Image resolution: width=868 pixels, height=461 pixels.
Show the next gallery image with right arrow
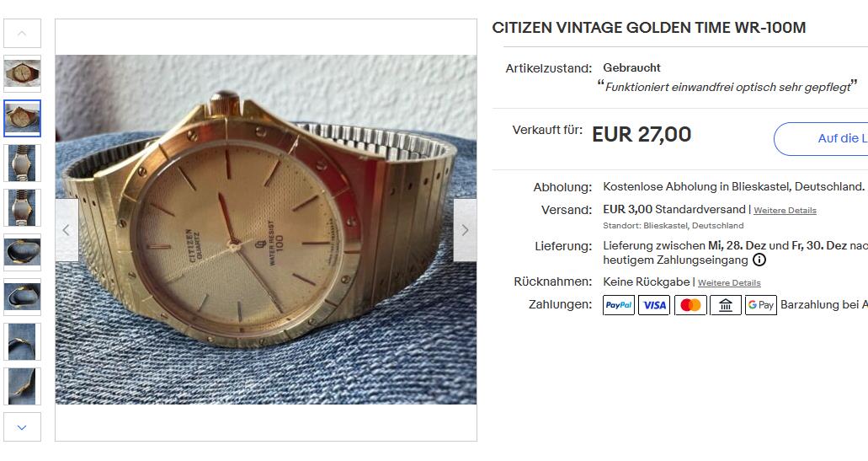point(465,230)
